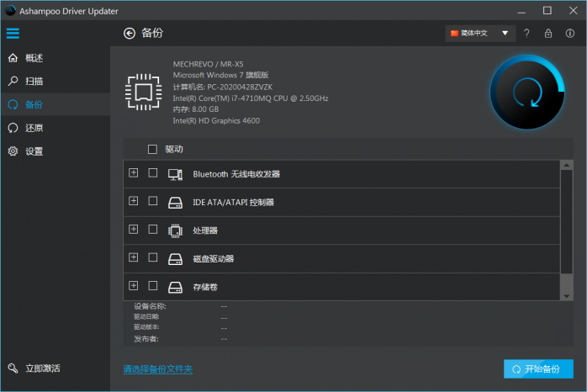Screen dimensions: 587x392
Task: Select the 备份 backup sidebar item
Action: (x=56, y=104)
